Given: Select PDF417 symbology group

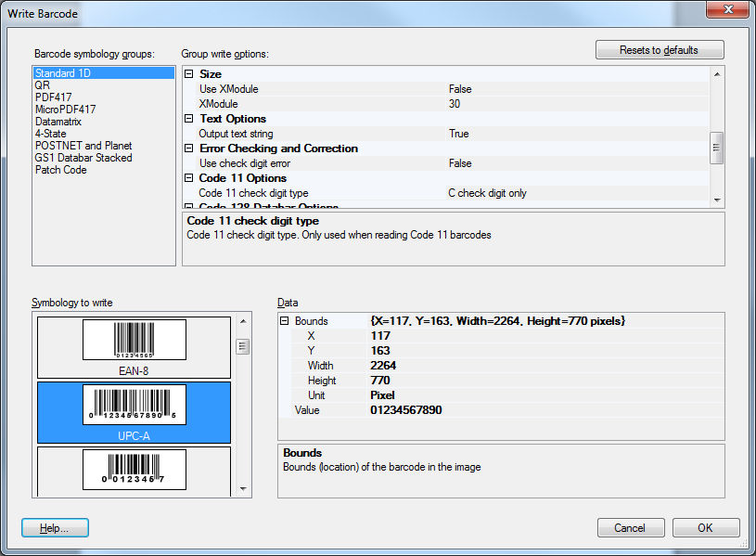Looking at the screenshot, I should point(53,97).
